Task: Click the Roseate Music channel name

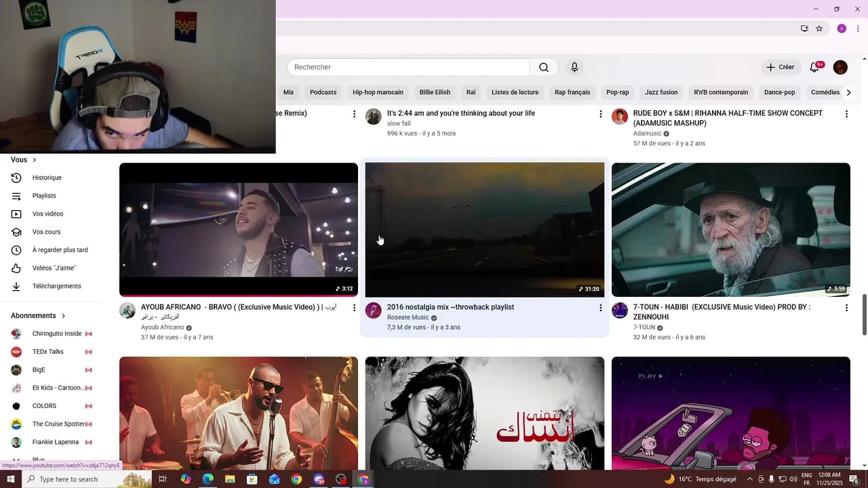Action: pyautogui.click(x=408, y=317)
